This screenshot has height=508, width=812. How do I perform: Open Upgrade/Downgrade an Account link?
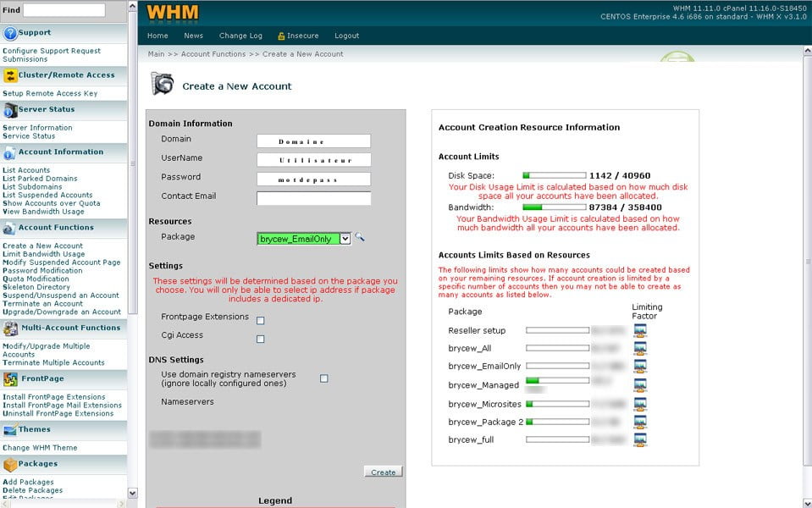62,312
